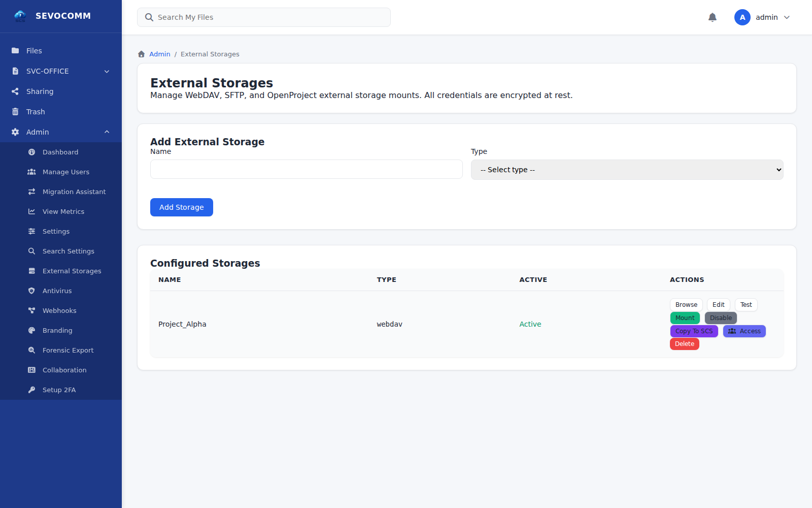
Task: Open the Trash
Action: point(36,111)
